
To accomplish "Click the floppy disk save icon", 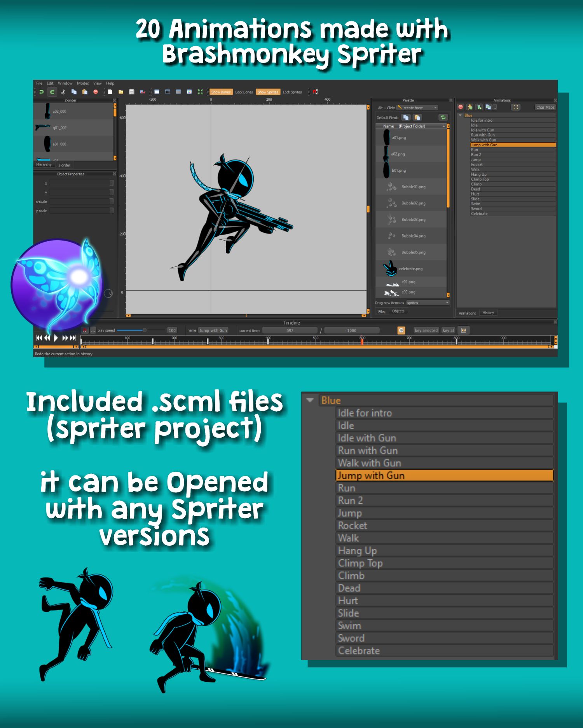I will point(132,92).
